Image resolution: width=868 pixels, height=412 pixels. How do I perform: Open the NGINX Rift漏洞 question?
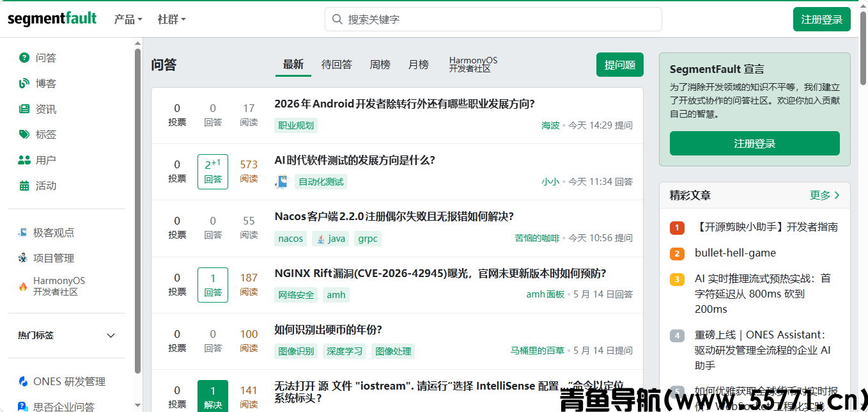pyautogui.click(x=440, y=273)
